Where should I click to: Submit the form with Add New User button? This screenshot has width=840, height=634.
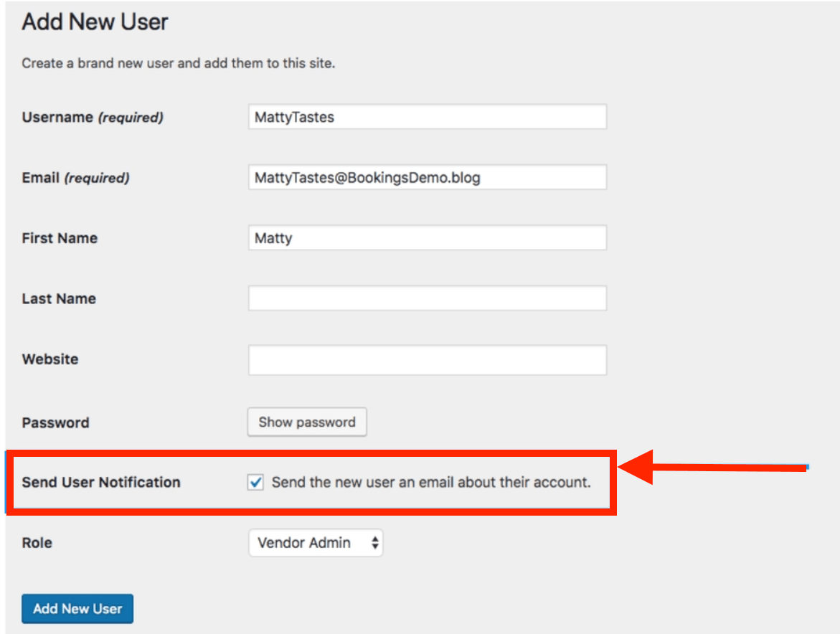point(77,609)
